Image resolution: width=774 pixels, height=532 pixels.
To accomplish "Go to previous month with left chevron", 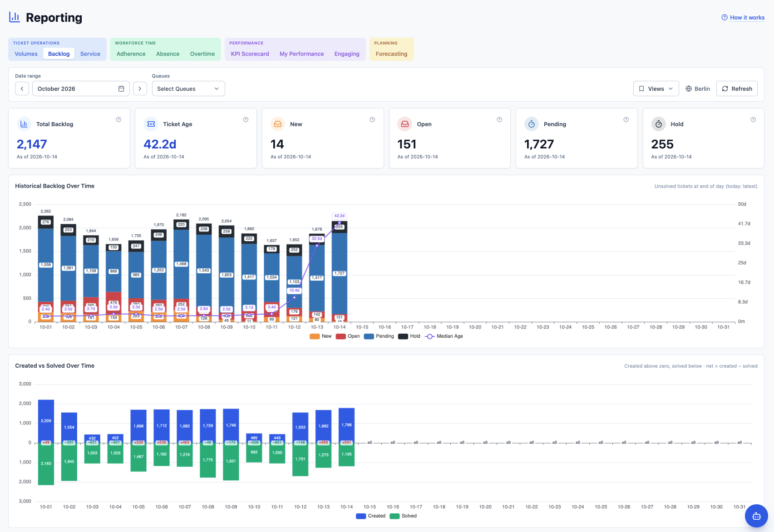I will click(x=22, y=89).
